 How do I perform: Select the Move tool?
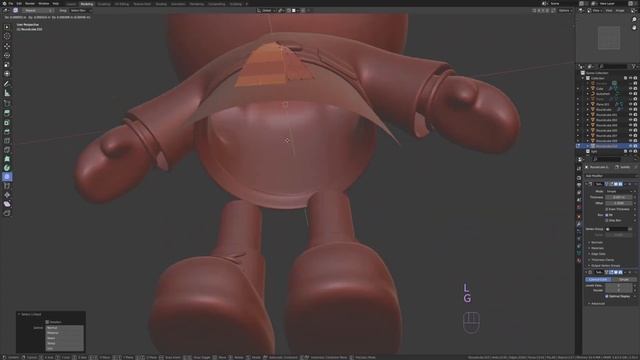(7, 46)
